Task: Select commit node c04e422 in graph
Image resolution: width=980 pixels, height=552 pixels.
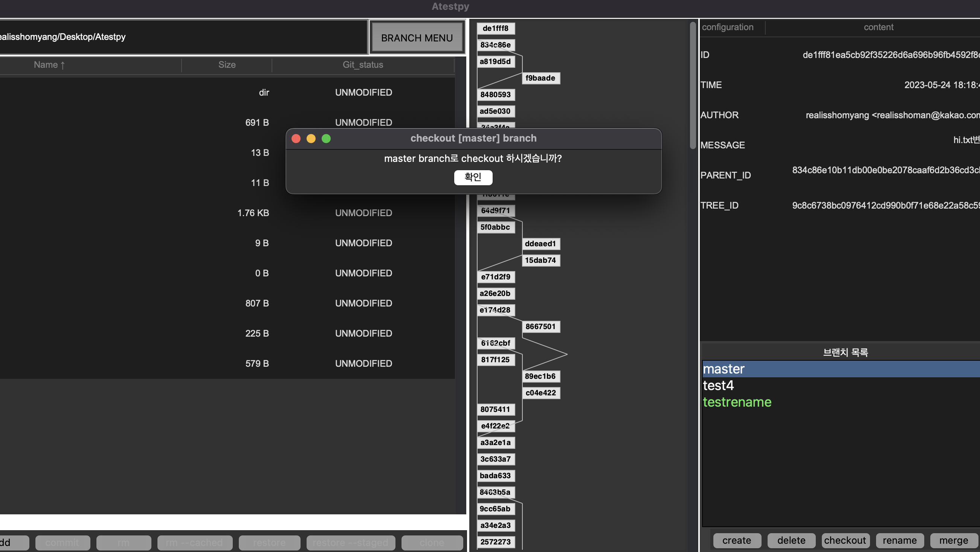Action: [x=540, y=393]
